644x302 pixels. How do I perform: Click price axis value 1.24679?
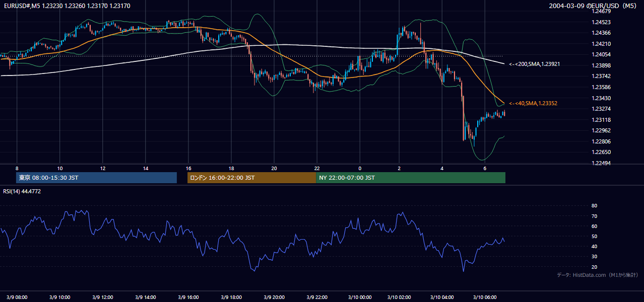tap(602, 11)
